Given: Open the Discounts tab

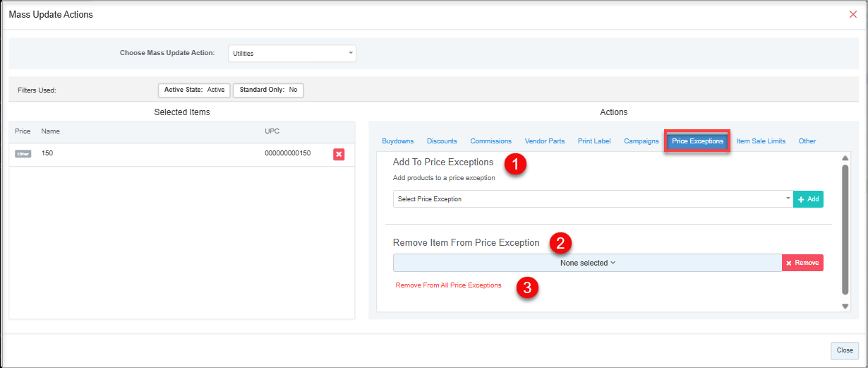Looking at the screenshot, I should [x=442, y=141].
